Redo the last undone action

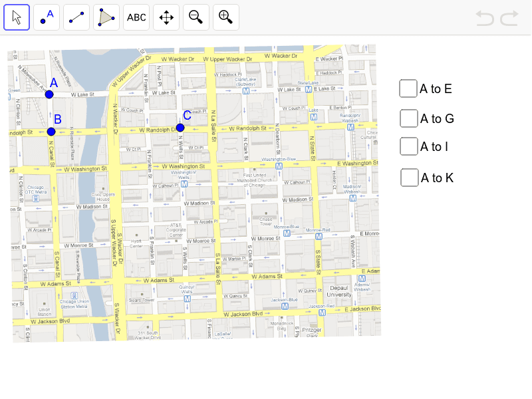coord(509,18)
